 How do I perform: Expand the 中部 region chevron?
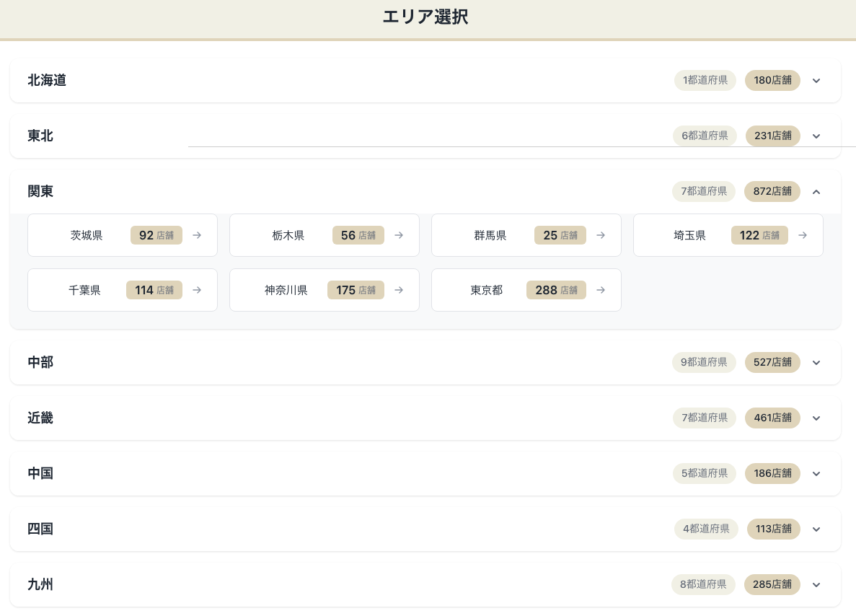coord(816,363)
